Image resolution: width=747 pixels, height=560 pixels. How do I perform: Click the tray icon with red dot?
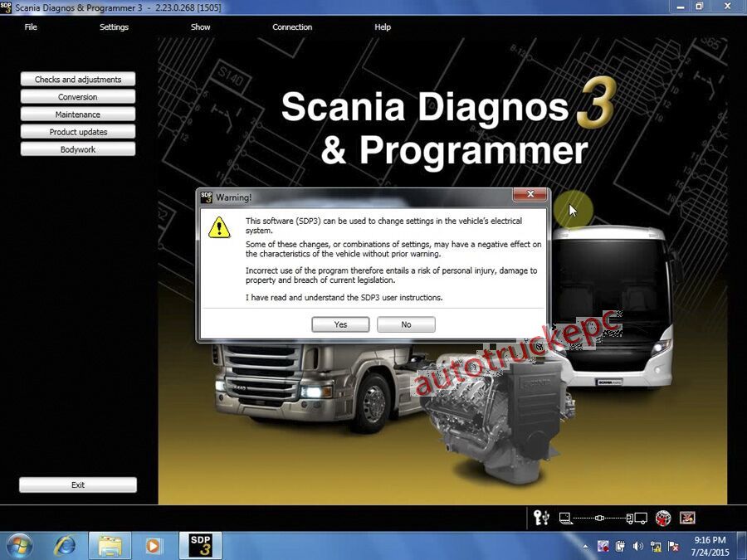tap(603, 546)
